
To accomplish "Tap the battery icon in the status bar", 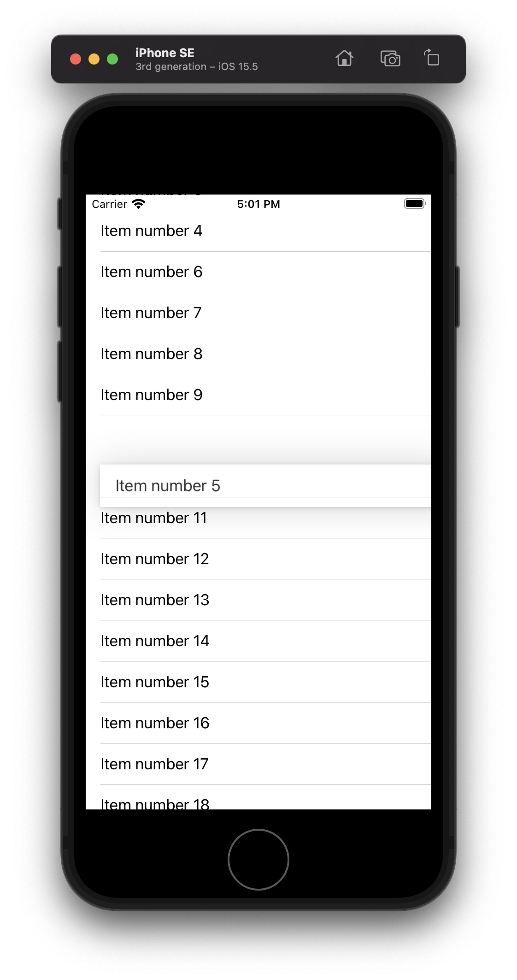I will [x=414, y=203].
